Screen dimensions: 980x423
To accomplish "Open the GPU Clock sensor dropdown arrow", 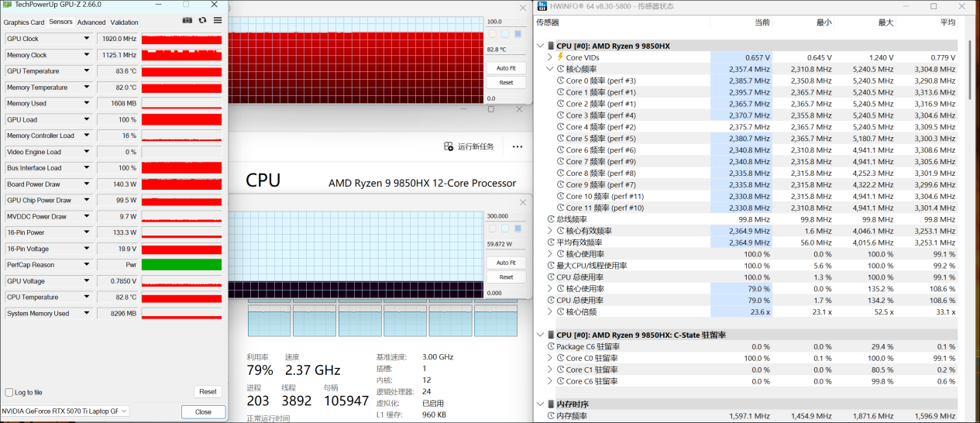I will [87, 39].
